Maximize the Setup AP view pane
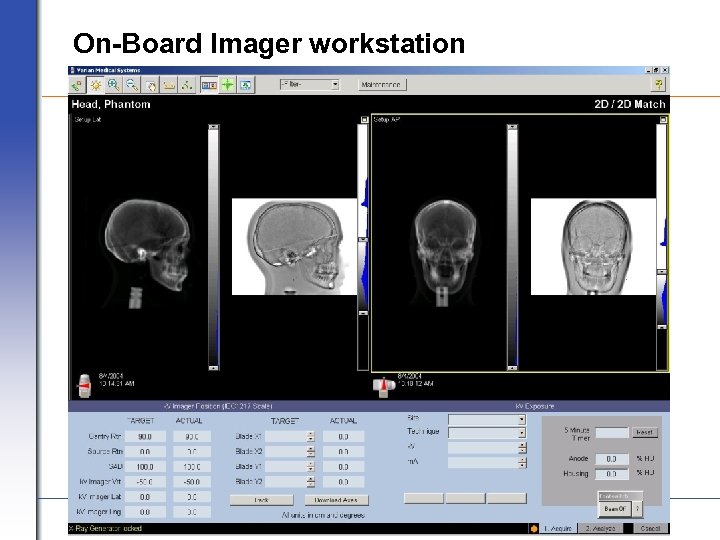This screenshot has height=540, width=720. 663,119
